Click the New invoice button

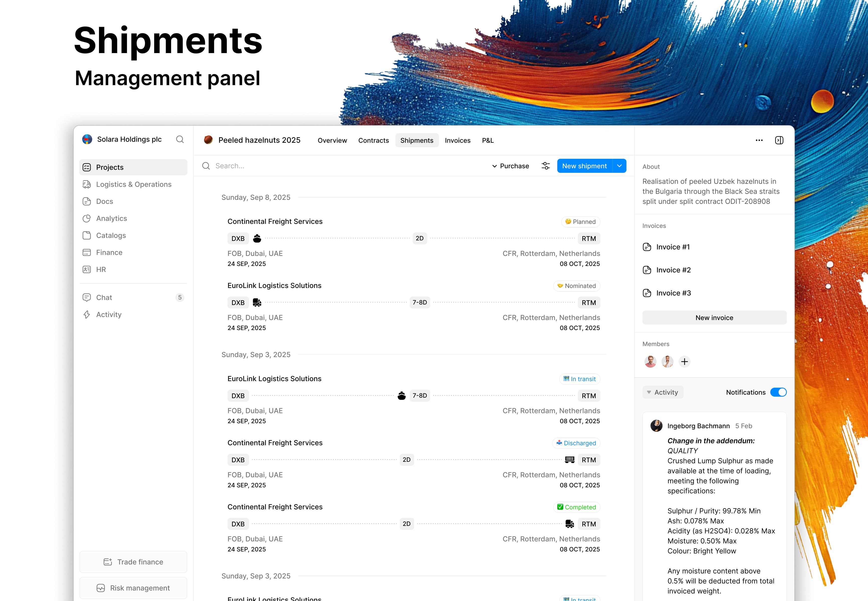[714, 318]
